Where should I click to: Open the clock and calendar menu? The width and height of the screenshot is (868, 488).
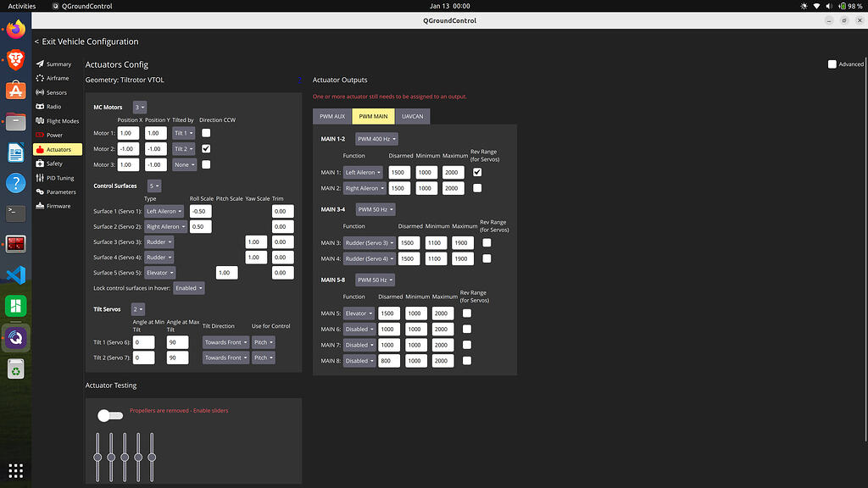(x=449, y=6)
